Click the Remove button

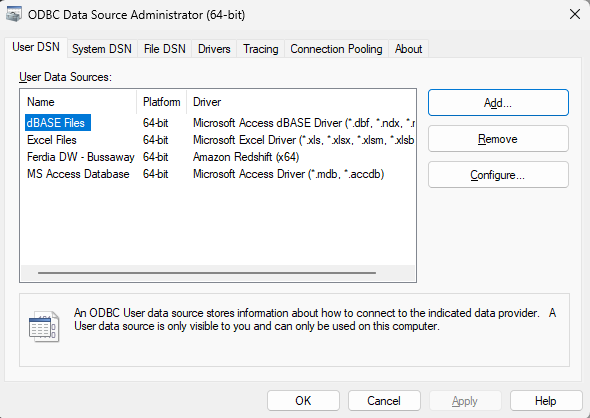tap(498, 139)
